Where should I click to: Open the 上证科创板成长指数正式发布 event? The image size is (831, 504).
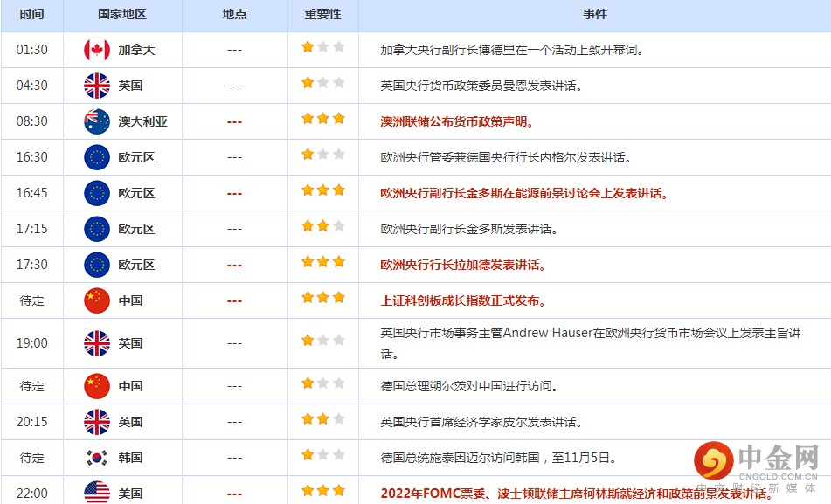pyautogui.click(x=463, y=300)
